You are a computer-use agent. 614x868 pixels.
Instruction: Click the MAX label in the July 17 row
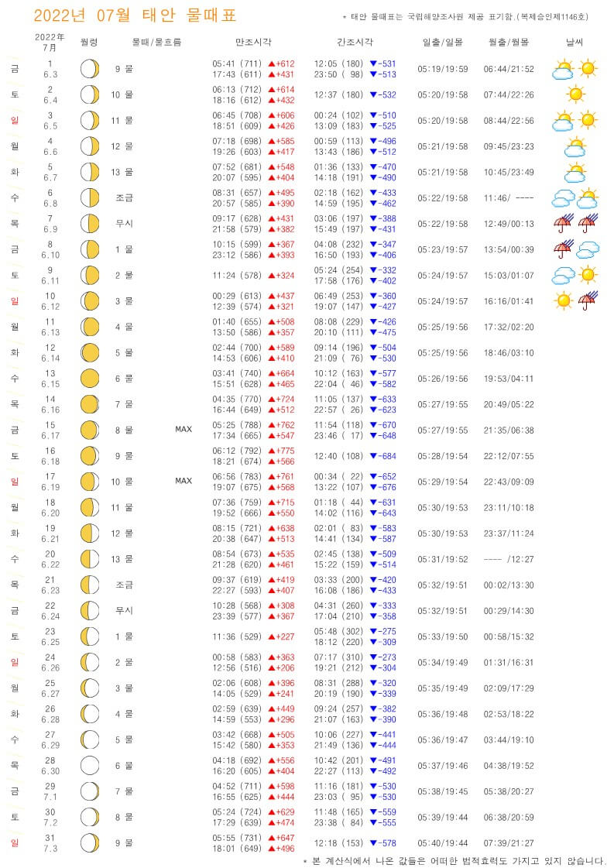pyautogui.click(x=184, y=481)
